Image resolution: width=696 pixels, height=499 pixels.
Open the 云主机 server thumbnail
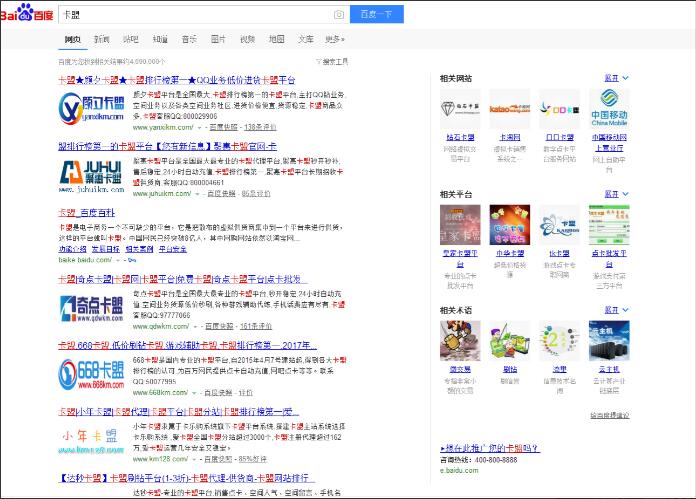click(x=609, y=341)
